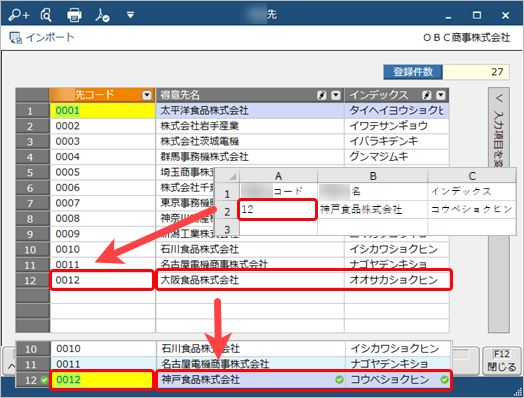
Task: Click the インポート button
Action: (42, 37)
